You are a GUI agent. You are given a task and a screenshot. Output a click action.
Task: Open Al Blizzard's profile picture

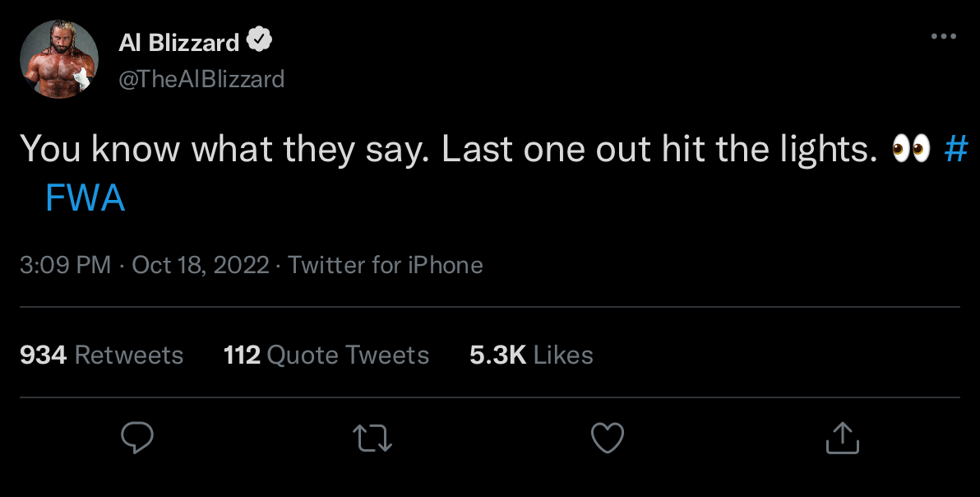59,59
